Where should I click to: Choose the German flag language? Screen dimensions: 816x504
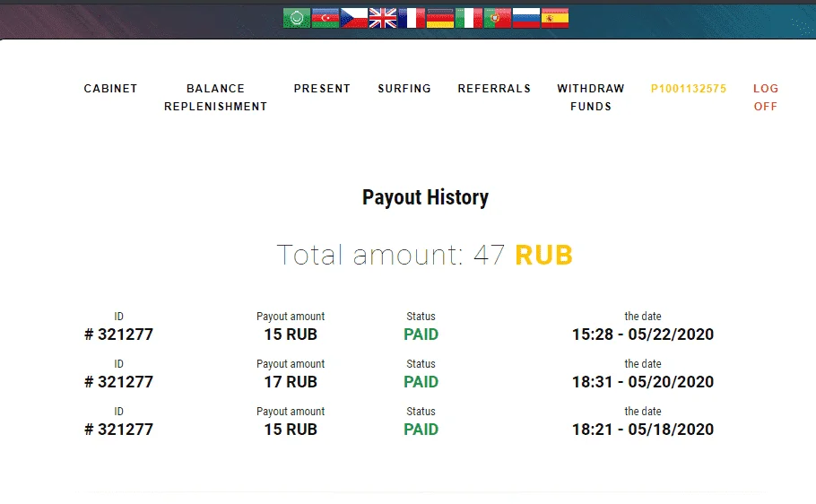click(440, 18)
